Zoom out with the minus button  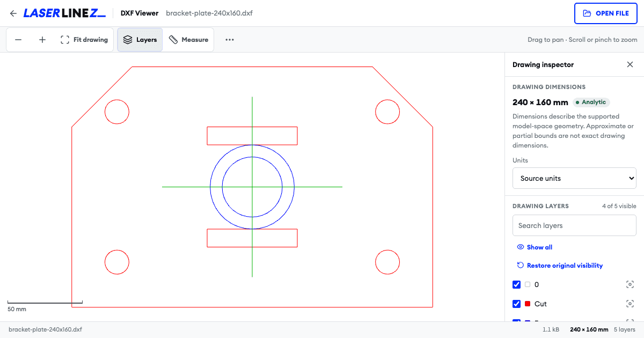[18, 40]
